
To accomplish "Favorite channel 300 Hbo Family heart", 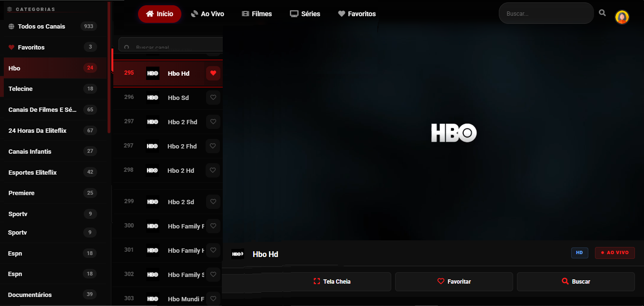I will click(x=213, y=226).
